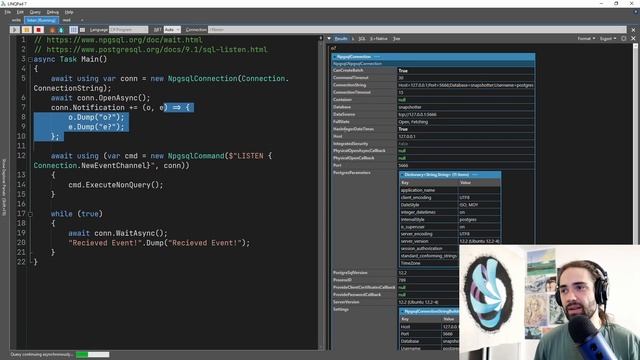The image size is (640, 360).
Task: Click the orange bug debug icon
Action: (53, 30)
